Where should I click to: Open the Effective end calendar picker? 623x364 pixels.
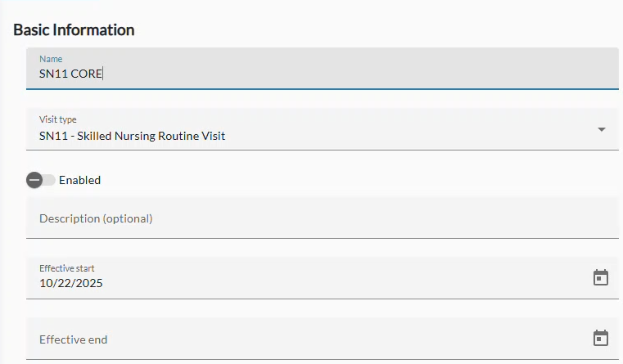click(x=600, y=338)
